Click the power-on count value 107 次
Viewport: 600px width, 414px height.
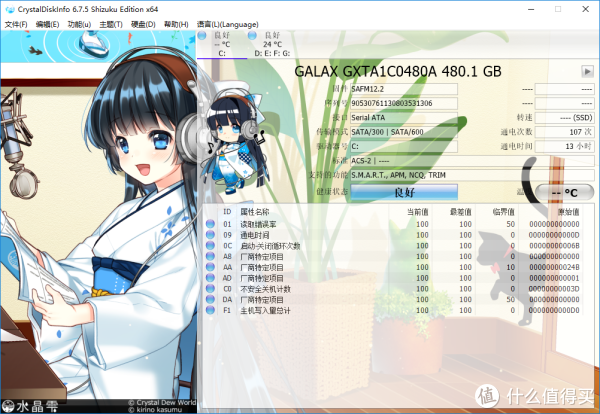pos(564,132)
